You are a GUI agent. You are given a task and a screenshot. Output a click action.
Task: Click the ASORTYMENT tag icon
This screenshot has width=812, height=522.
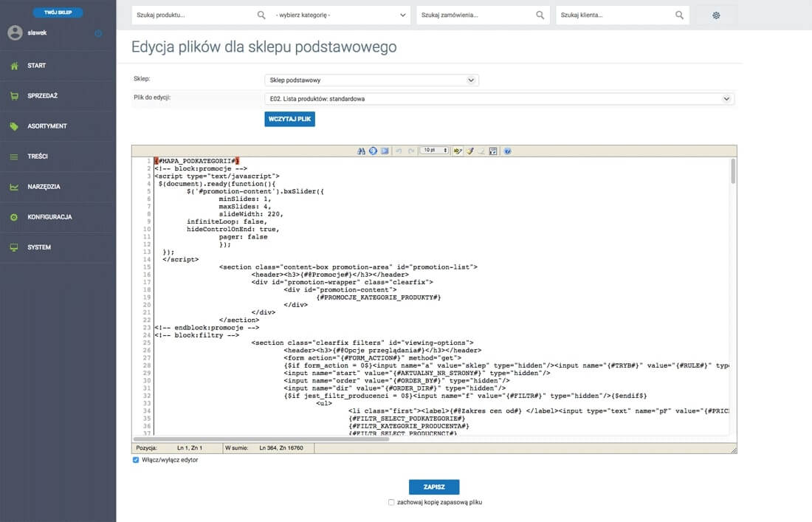tap(14, 126)
